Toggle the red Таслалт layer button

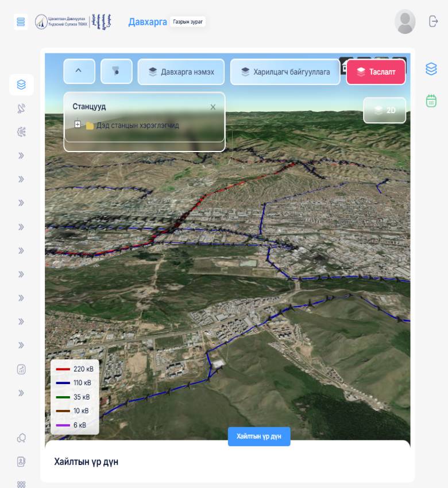coord(376,72)
